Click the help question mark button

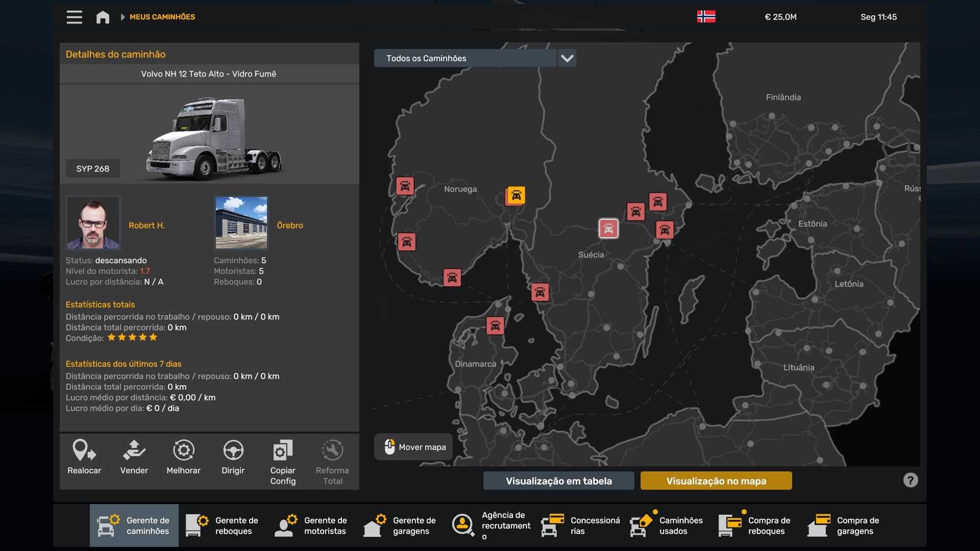coord(911,480)
